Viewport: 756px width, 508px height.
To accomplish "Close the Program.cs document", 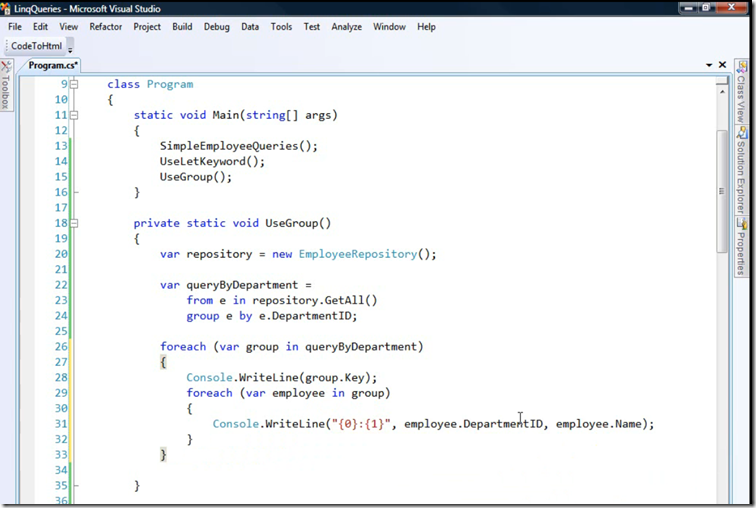I will click(x=722, y=65).
